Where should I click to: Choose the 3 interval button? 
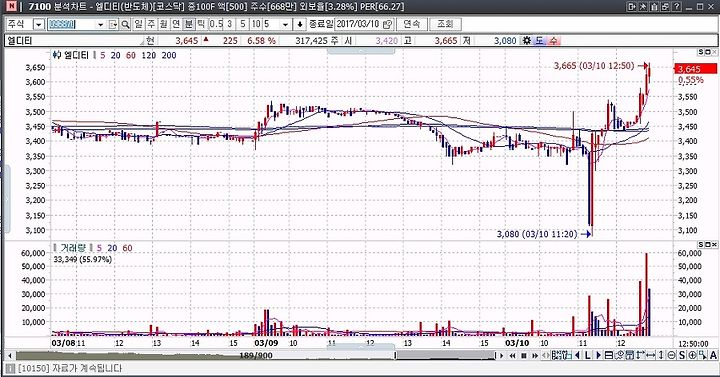point(230,24)
